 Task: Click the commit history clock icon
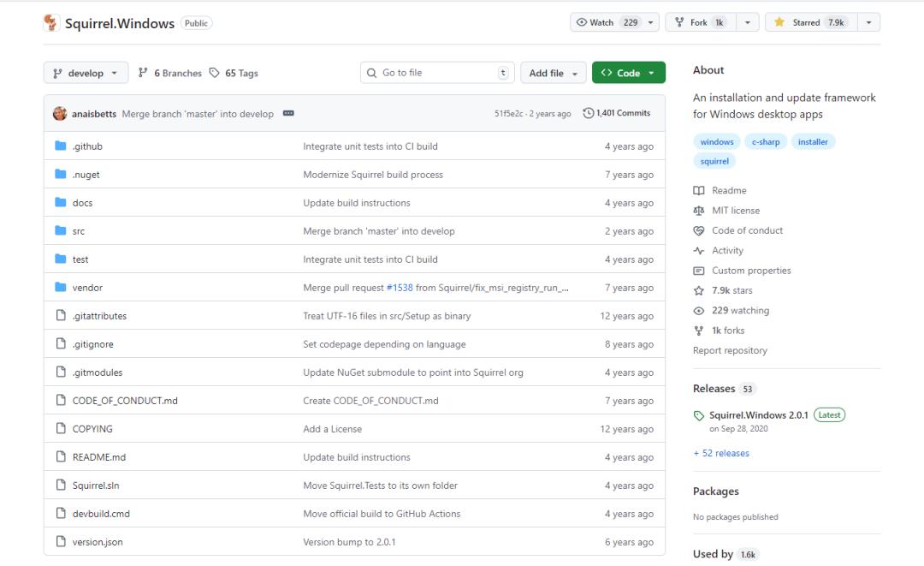589,113
